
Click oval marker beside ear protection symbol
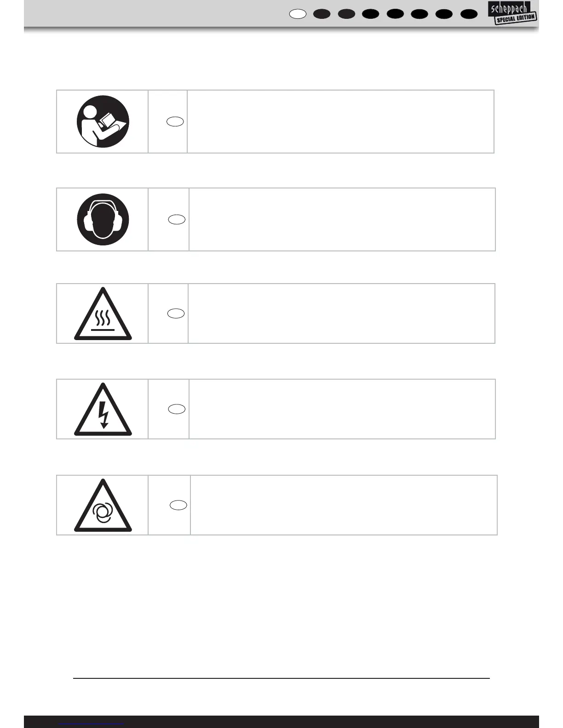click(177, 220)
